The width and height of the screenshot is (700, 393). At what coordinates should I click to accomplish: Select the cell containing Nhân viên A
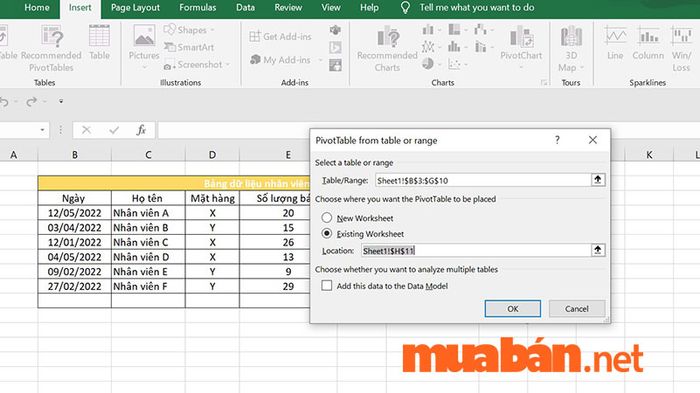(148, 213)
